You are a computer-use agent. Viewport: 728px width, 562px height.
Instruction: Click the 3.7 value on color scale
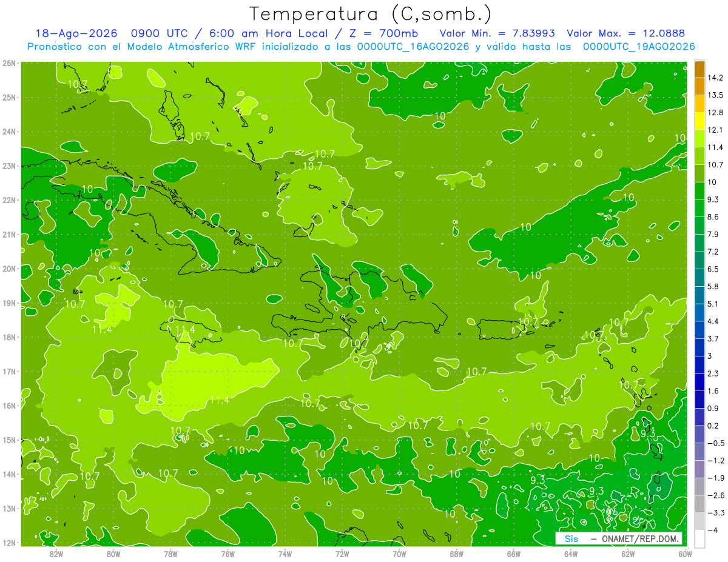[713, 338]
